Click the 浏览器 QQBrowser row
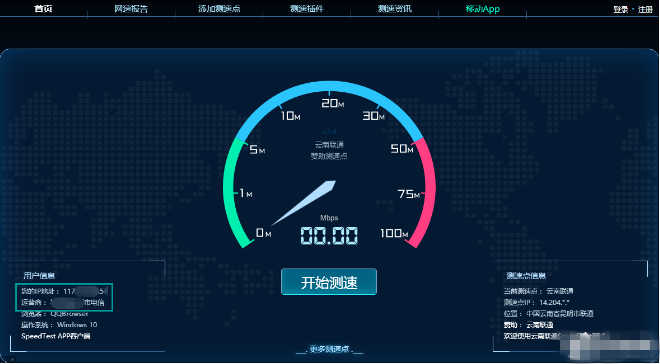The image size is (660, 364). [x=55, y=314]
